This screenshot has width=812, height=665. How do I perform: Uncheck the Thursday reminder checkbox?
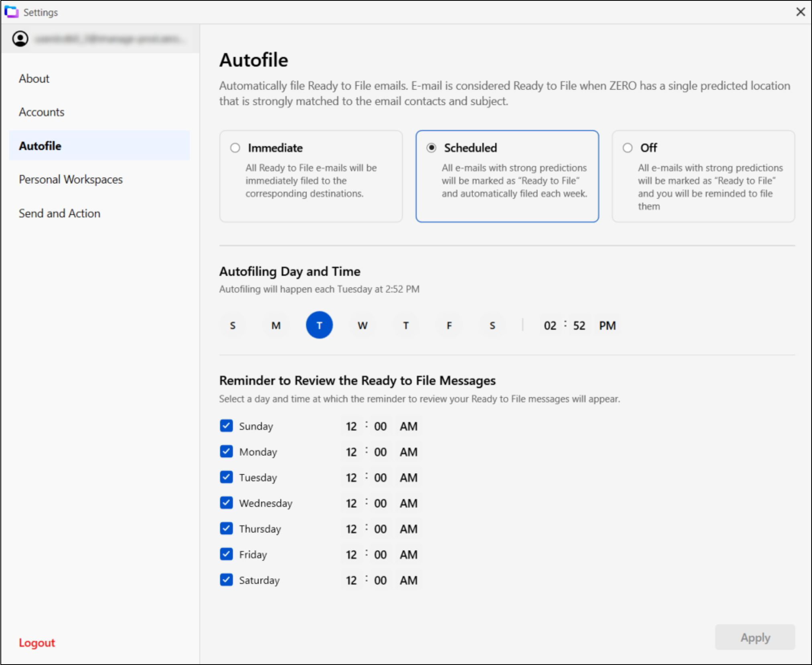(227, 528)
